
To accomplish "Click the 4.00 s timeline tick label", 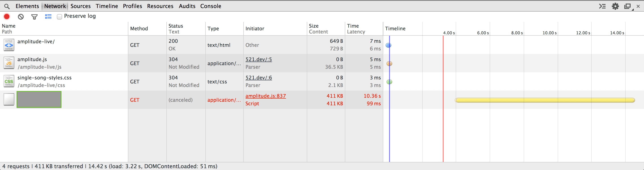I will pyautogui.click(x=449, y=33).
